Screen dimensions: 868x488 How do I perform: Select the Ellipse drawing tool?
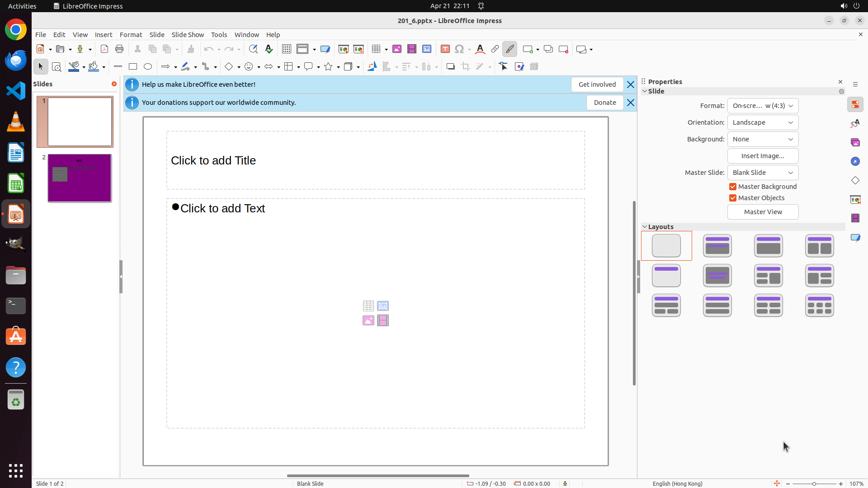pyautogui.click(x=148, y=67)
